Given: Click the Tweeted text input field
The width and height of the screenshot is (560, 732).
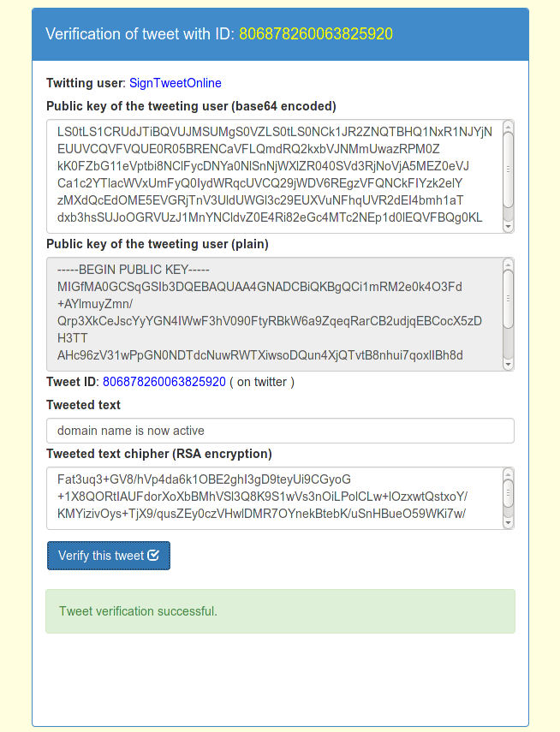Looking at the screenshot, I should [280, 431].
